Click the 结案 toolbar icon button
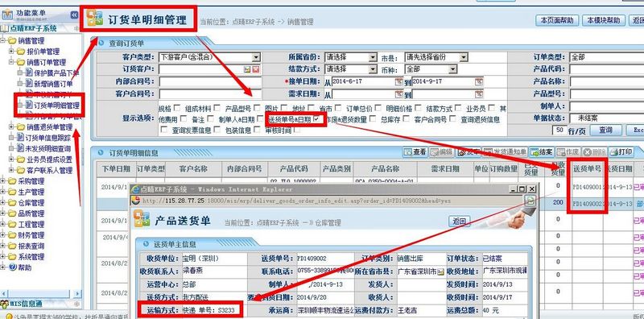Screen dimensions: 644x319 coord(541,152)
